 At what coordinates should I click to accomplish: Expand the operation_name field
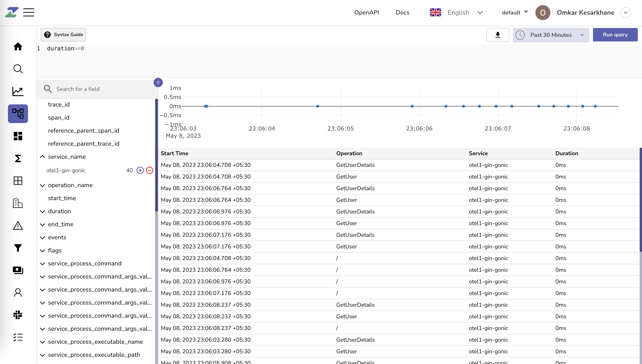coord(42,185)
